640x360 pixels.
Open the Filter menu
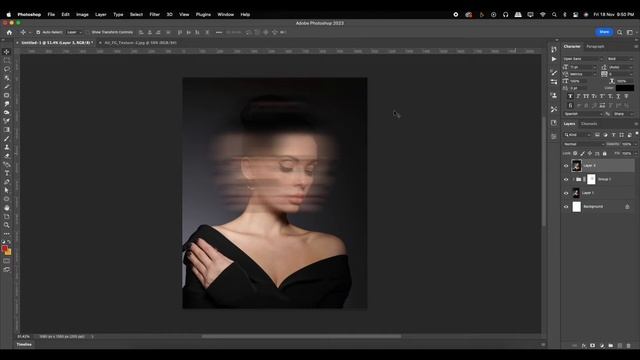click(x=154, y=14)
